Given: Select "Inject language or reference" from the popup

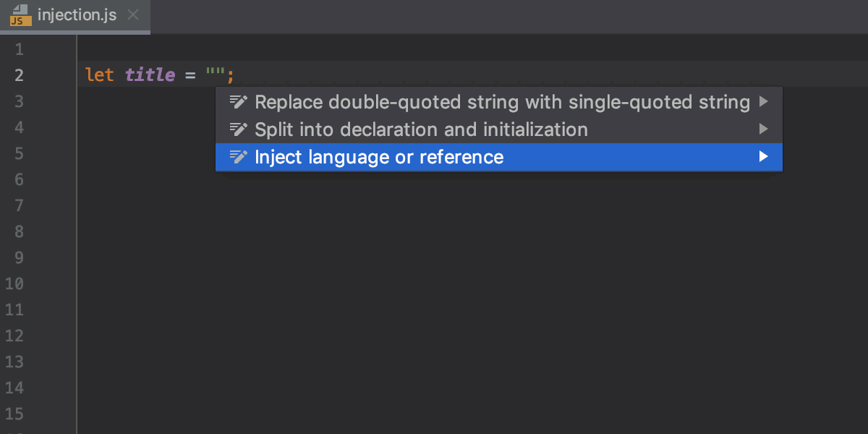Looking at the screenshot, I should (379, 157).
